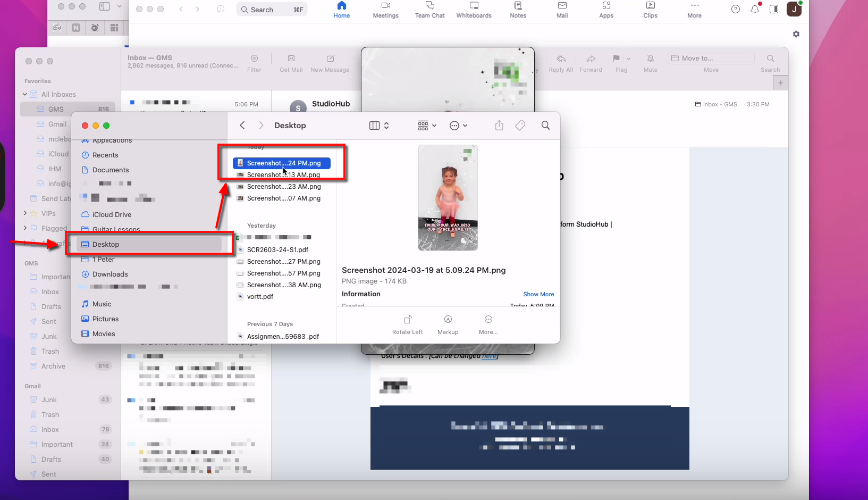Change Finder column view switcher

(x=379, y=126)
